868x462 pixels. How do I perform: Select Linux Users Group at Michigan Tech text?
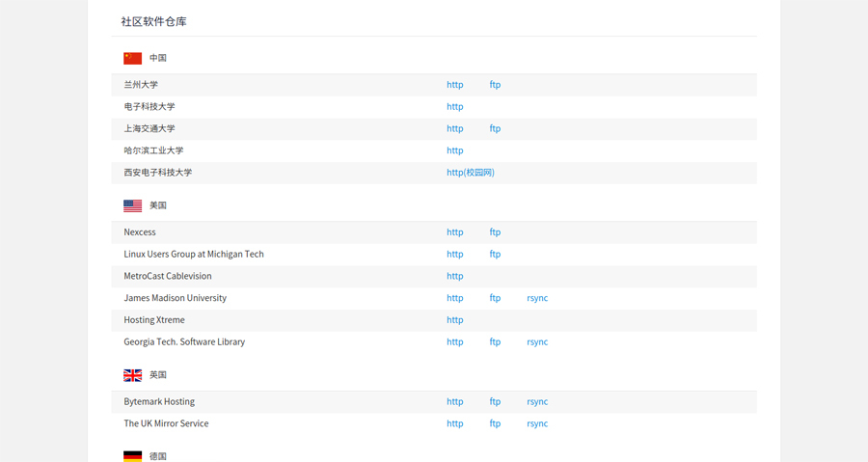(x=194, y=254)
